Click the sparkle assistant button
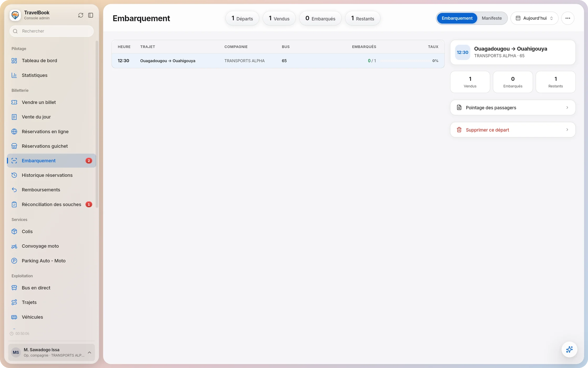Screen dimensions: 588x368 pos(569,349)
